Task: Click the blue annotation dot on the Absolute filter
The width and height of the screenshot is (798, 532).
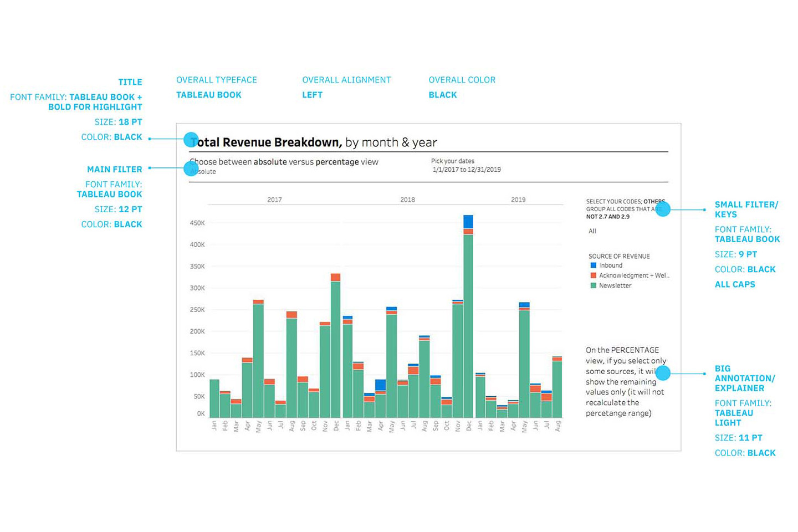Action: tap(191, 168)
